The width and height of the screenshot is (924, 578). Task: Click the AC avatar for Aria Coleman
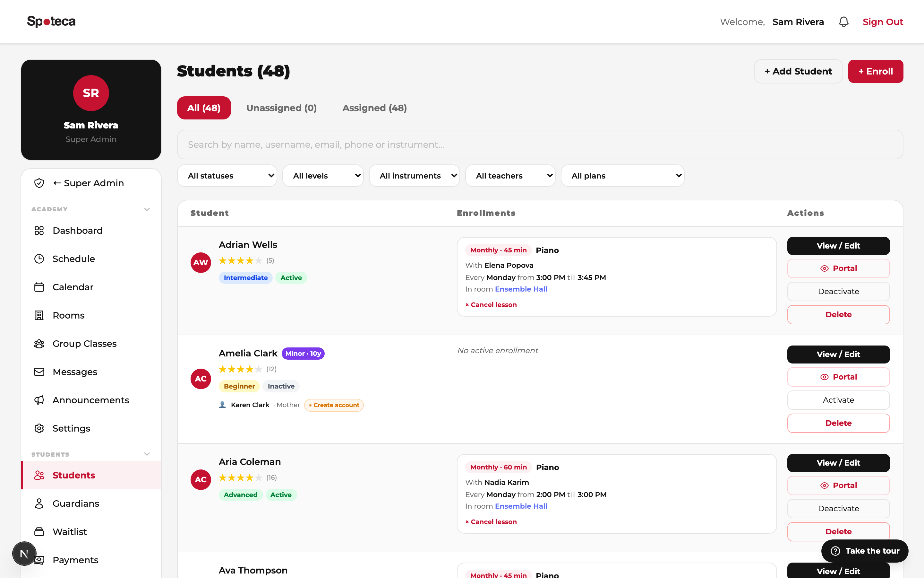(201, 480)
